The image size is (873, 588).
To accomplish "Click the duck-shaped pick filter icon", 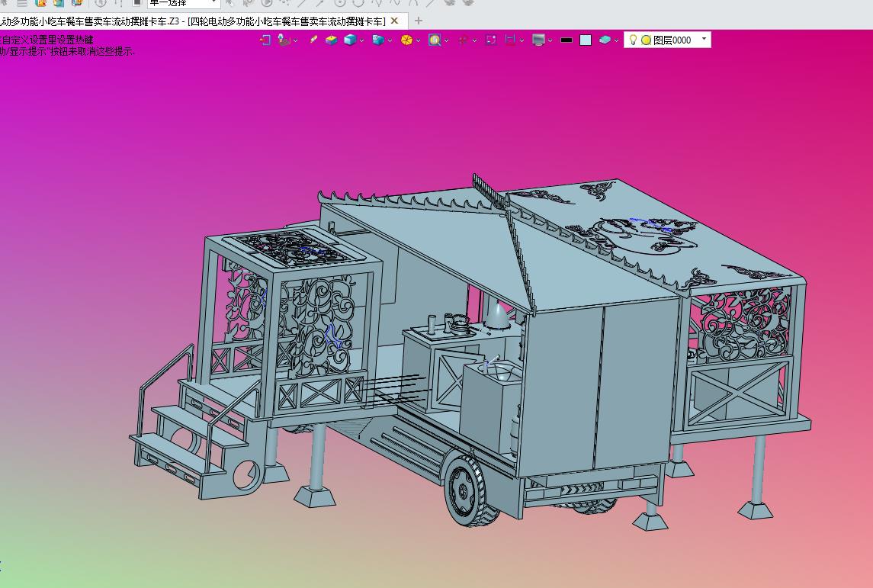I will click(x=284, y=40).
